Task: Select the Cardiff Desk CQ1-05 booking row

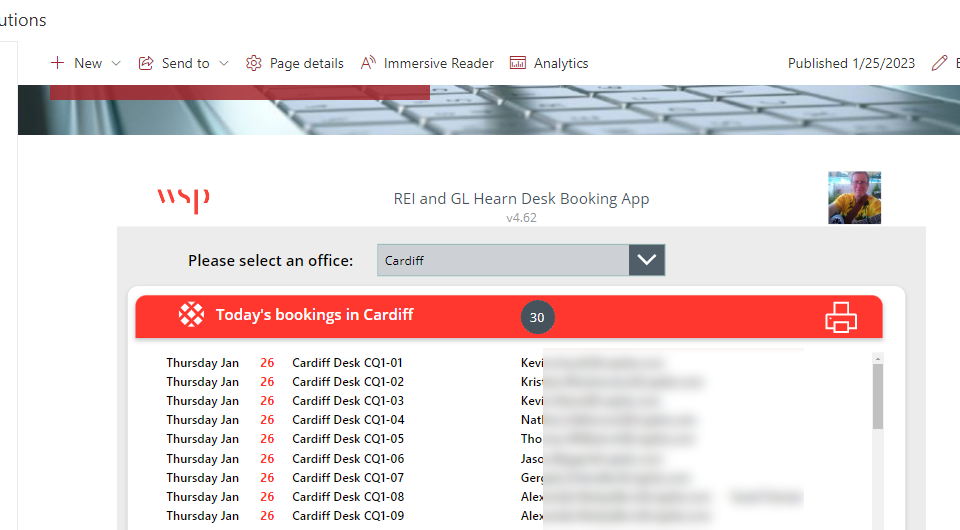Action: (x=502, y=439)
